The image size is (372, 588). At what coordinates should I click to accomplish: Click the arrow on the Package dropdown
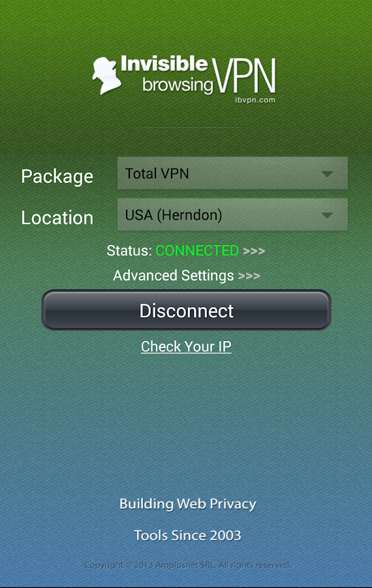tap(327, 174)
